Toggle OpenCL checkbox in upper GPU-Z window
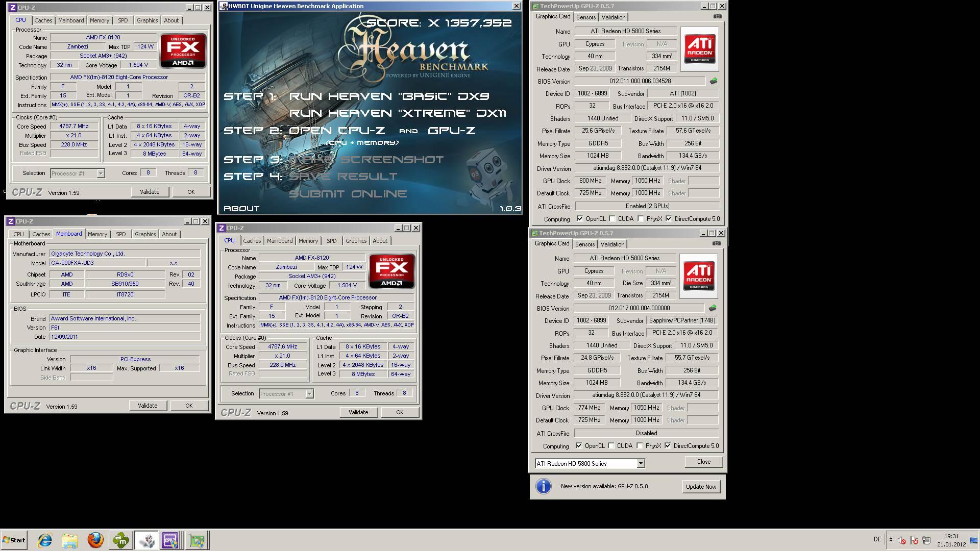The height and width of the screenshot is (551, 980). (580, 219)
